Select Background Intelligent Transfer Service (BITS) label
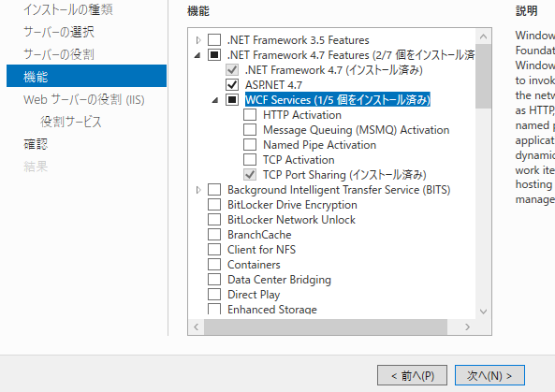The image size is (555, 392). pos(339,190)
